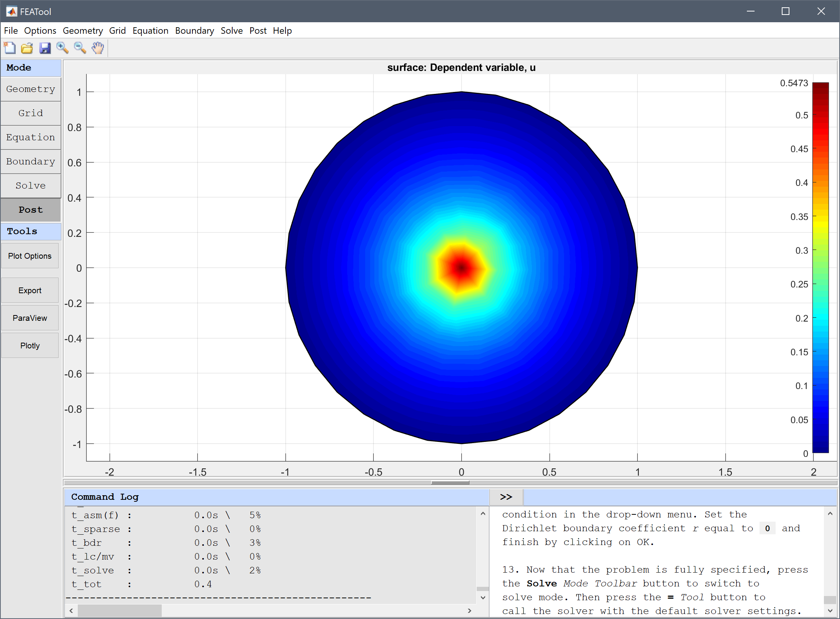Image resolution: width=840 pixels, height=619 pixels.
Task: Click the Open file folder icon
Action: click(x=27, y=48)
